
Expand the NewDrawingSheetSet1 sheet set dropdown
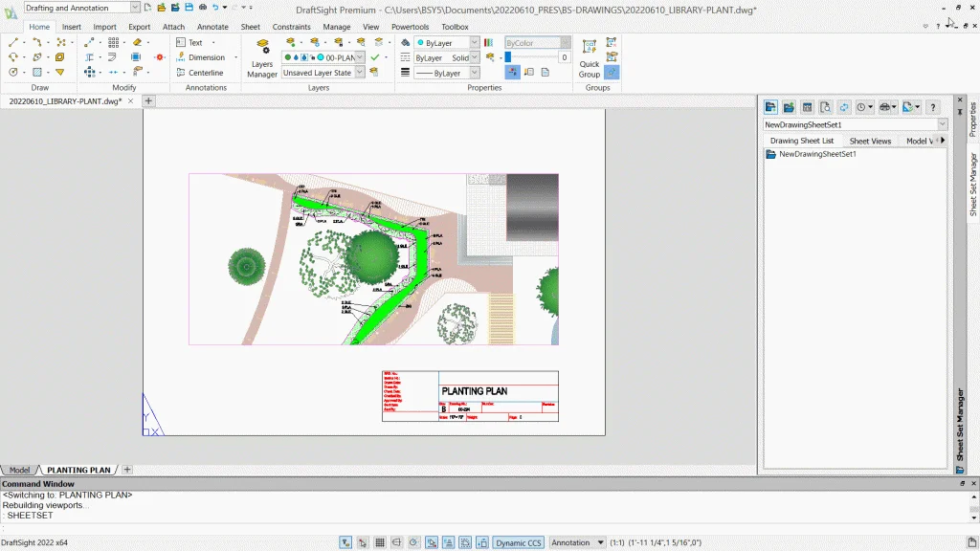coord(943,124)
